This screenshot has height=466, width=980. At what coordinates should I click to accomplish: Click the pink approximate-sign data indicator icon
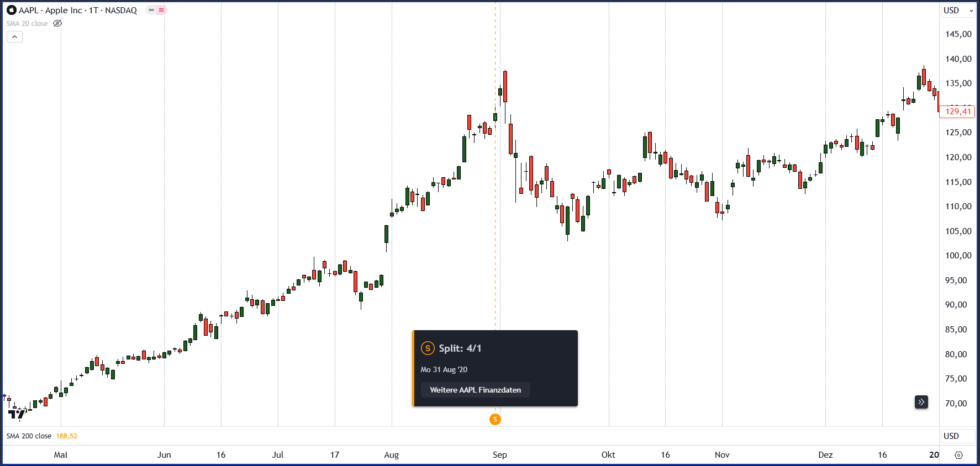coord(161,10)
